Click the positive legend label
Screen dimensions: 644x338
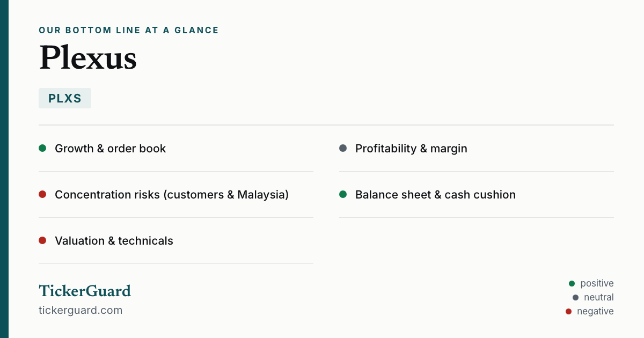[x=597, y=283]
